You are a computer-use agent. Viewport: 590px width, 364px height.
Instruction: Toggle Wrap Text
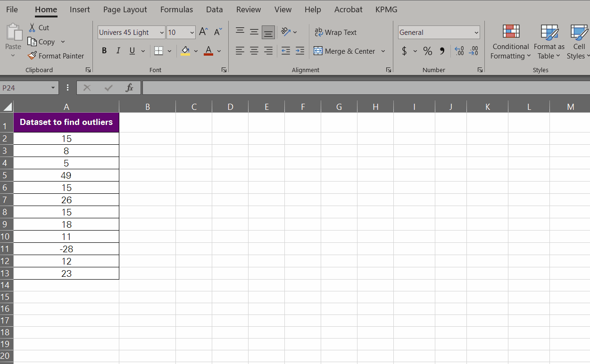(335, 32)
